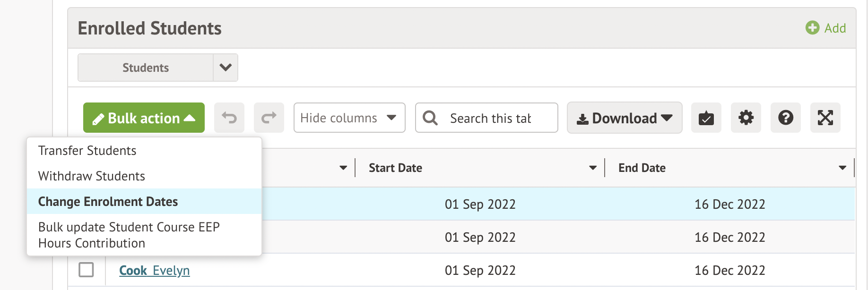Open table settings gear icon
The image size is (868, 290).
click(x=746, y=118)
